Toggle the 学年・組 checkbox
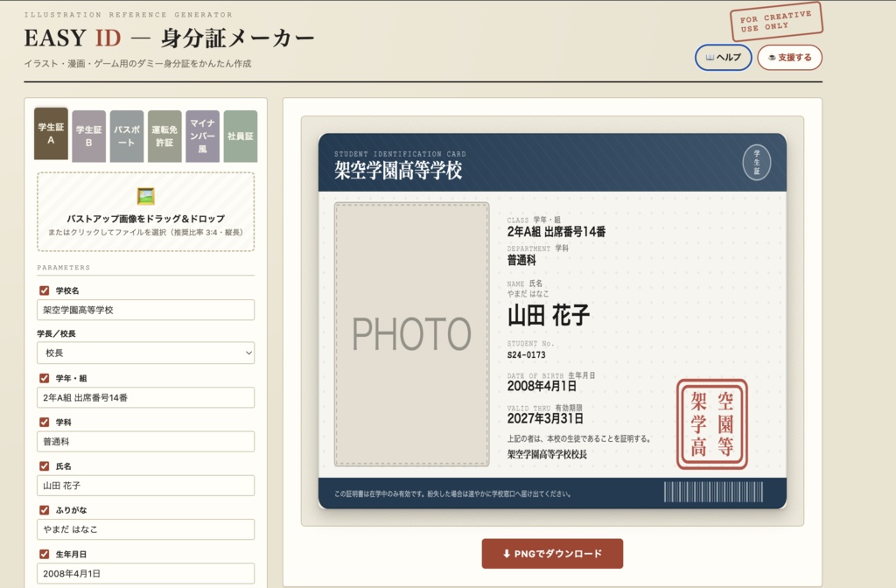The image size is (896, 588). pyautogui.click(x=44, y=378)
